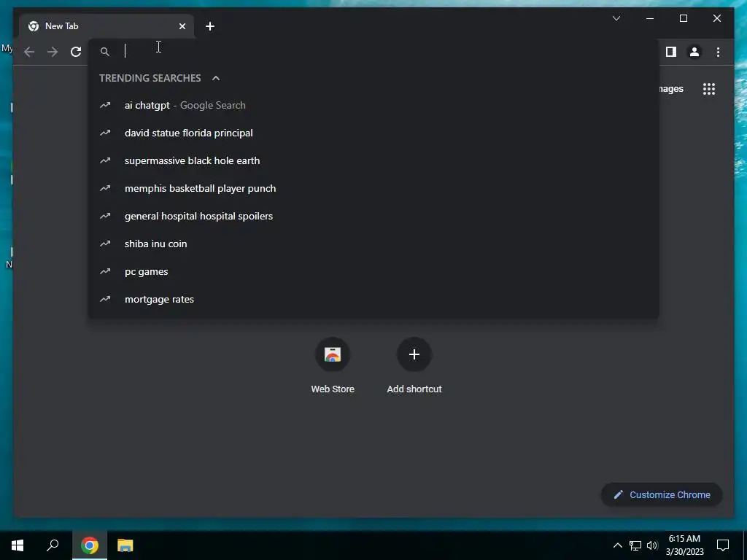Click the Add shortcut plus icon
Image resolution: width=747 pixels, height=560 pixels.
(414, 354)
